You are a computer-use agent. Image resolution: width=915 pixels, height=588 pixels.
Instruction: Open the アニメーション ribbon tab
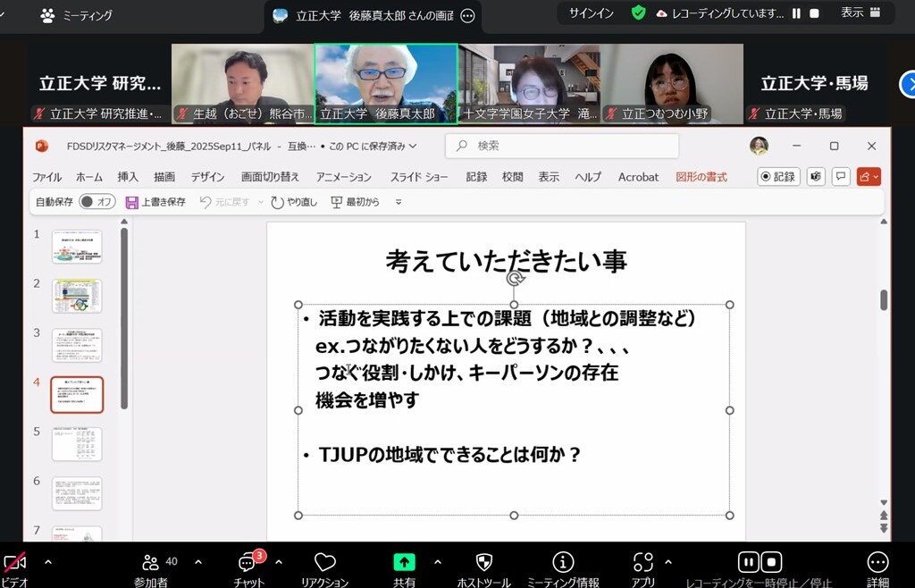343,177
